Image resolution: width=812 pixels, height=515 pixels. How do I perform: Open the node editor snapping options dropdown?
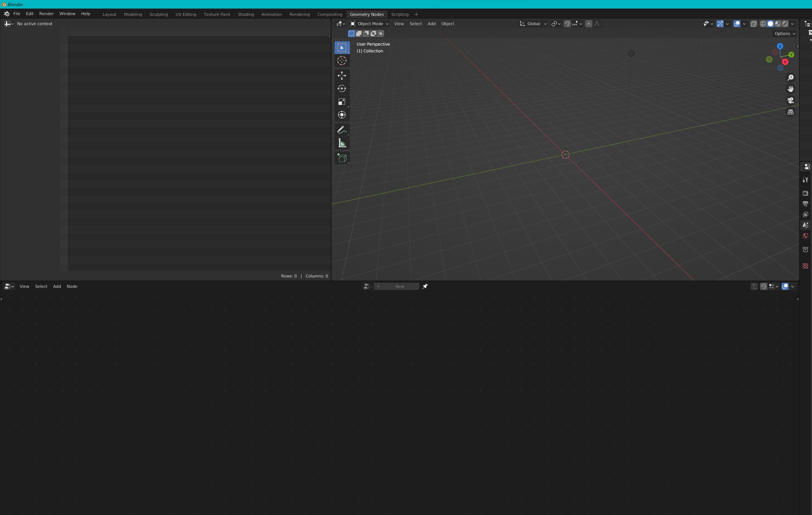[773, 286]
